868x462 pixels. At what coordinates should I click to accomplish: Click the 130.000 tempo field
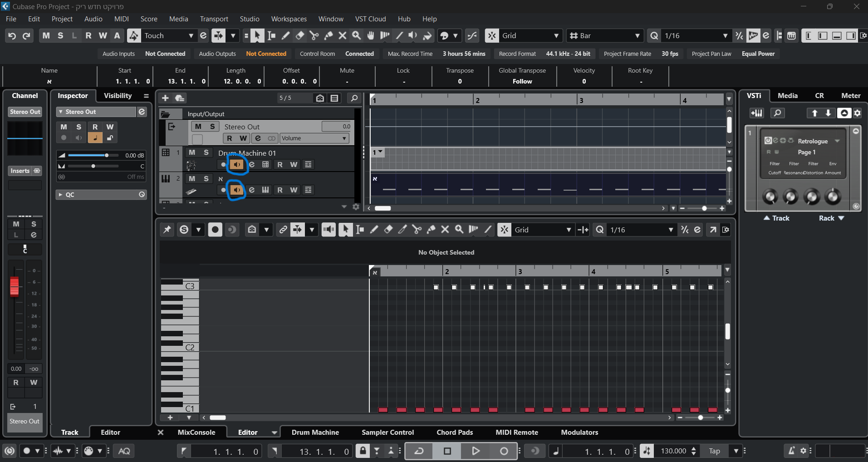pyautogui.click(x=674, y=451)
